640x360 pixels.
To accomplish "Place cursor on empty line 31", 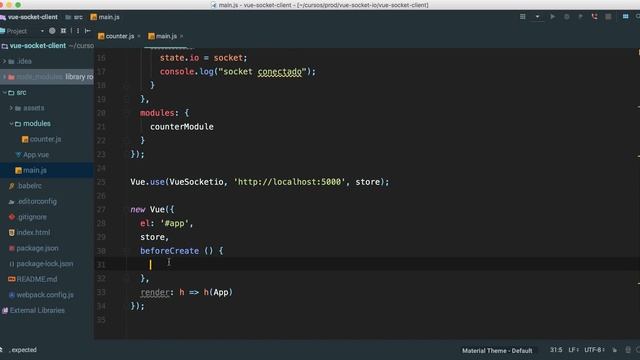I will pyautogui.click(x=367, y=264).
